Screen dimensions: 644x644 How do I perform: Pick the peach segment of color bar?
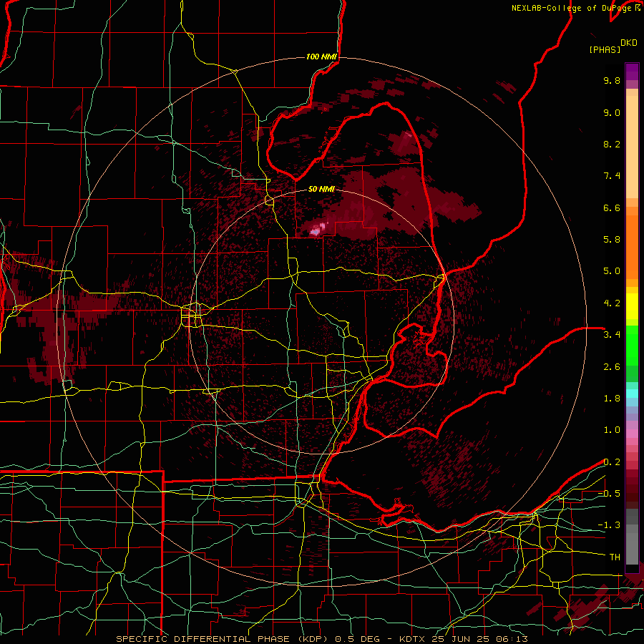click(632, 147)
